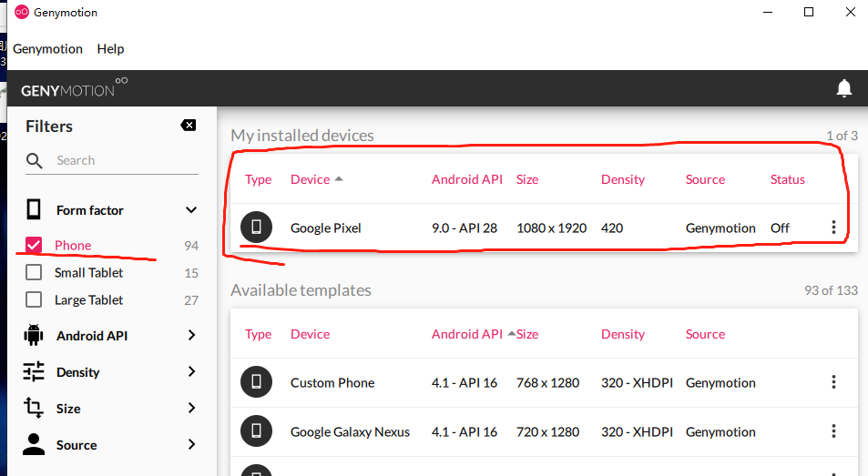Image resolution: width=868 pixels, height=476 pixels.
Task: Sort installed devices by Size
Action: pos(527,179)
